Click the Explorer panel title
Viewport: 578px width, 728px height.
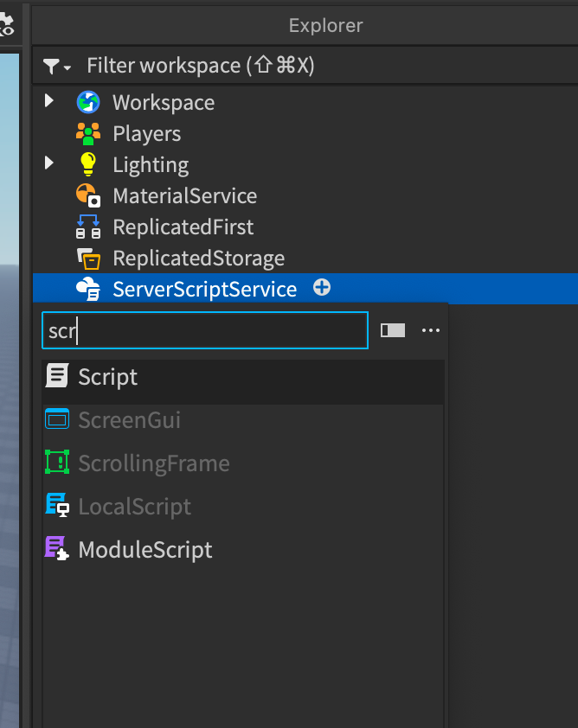[x=325, y=25]
